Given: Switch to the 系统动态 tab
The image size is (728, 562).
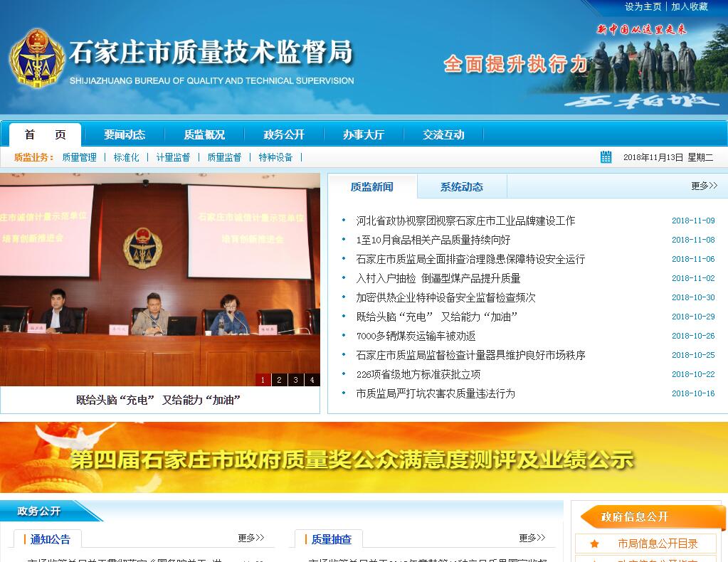Looking at the screenshot, I should 461,187.
